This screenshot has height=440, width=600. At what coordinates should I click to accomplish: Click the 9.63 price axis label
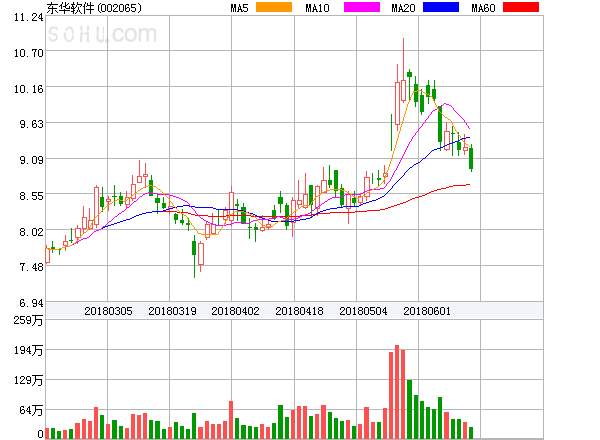point(31,124)
